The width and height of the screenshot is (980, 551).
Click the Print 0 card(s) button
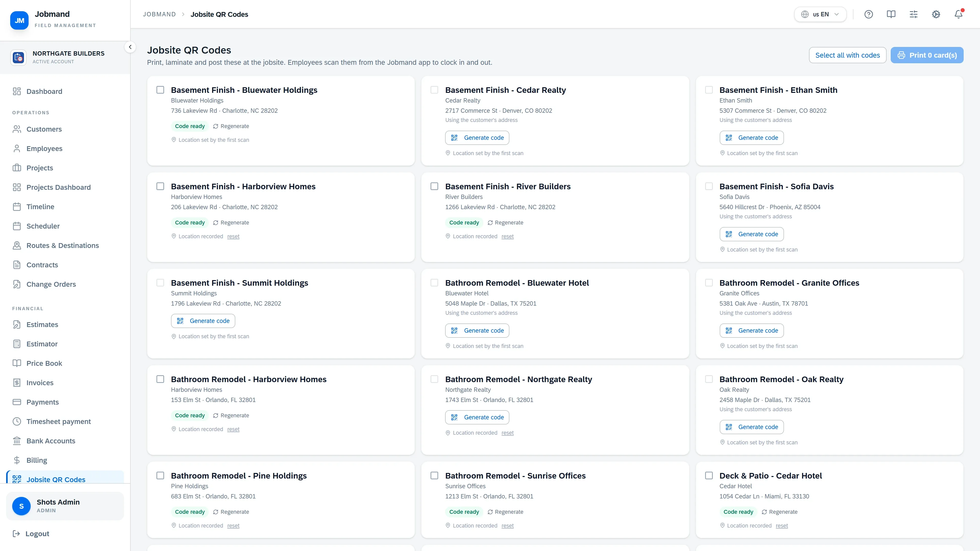point(927,55)
